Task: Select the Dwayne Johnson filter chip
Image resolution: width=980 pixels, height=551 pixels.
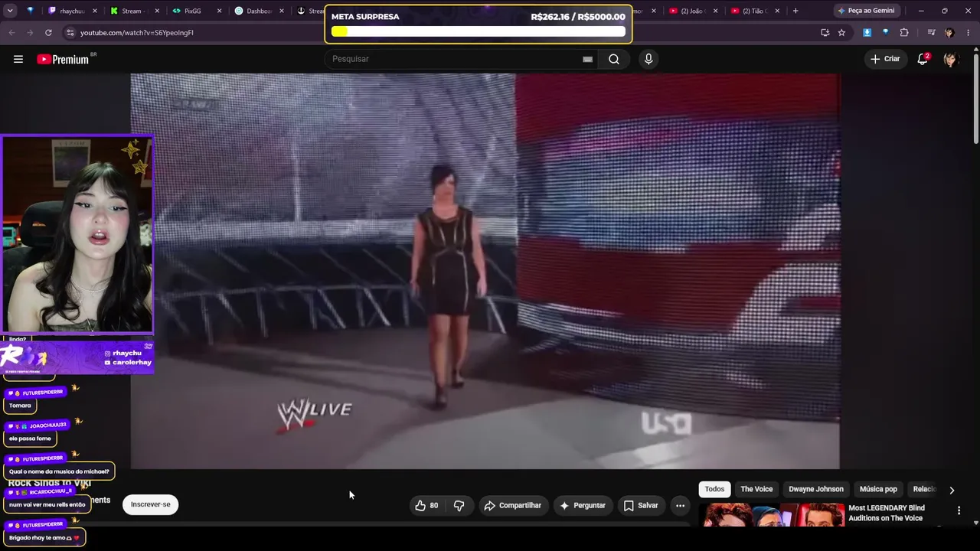Action: pos(816,489)
